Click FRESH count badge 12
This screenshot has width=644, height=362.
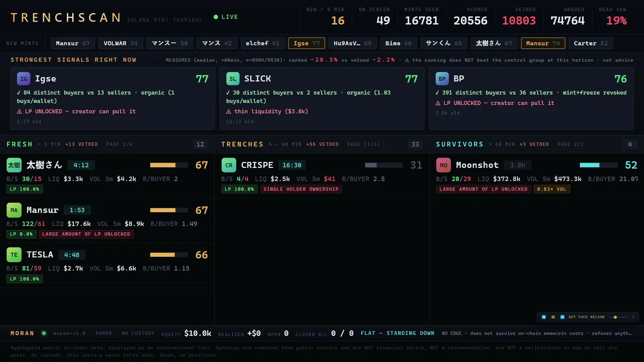tap(200, 144)
